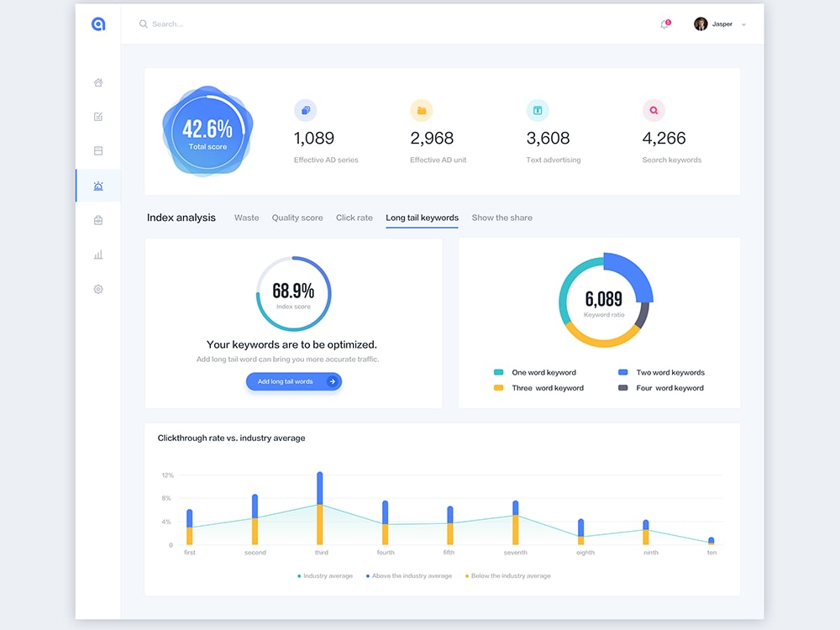Screen dimensions: 840x630
Task: Open notifications bell
Action: point(664,24)
